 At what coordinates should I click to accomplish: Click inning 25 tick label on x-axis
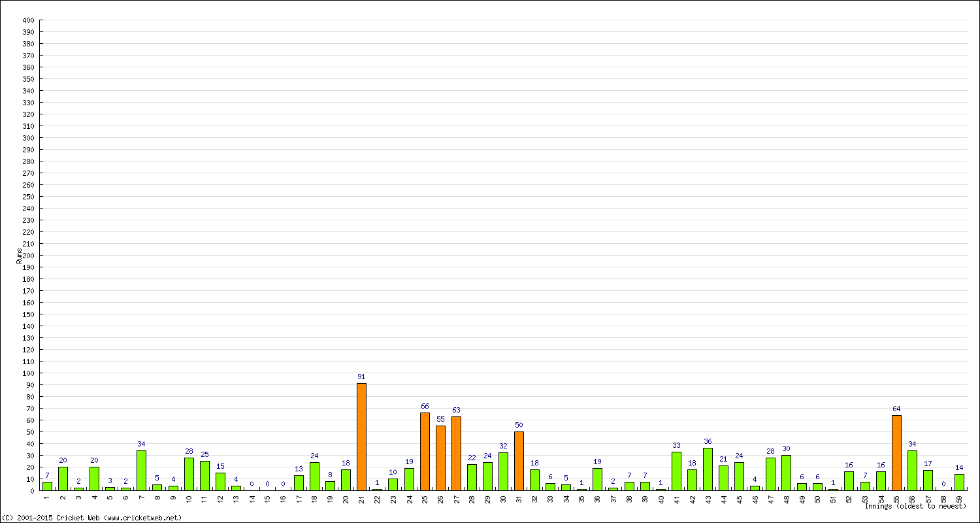[x=425, y=498]
